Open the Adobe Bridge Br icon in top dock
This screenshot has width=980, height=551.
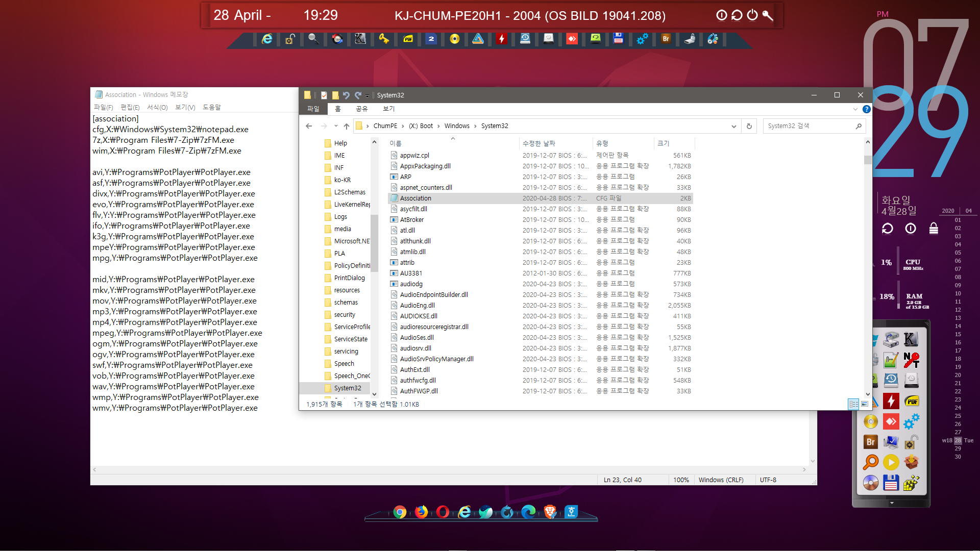[666, 39]
